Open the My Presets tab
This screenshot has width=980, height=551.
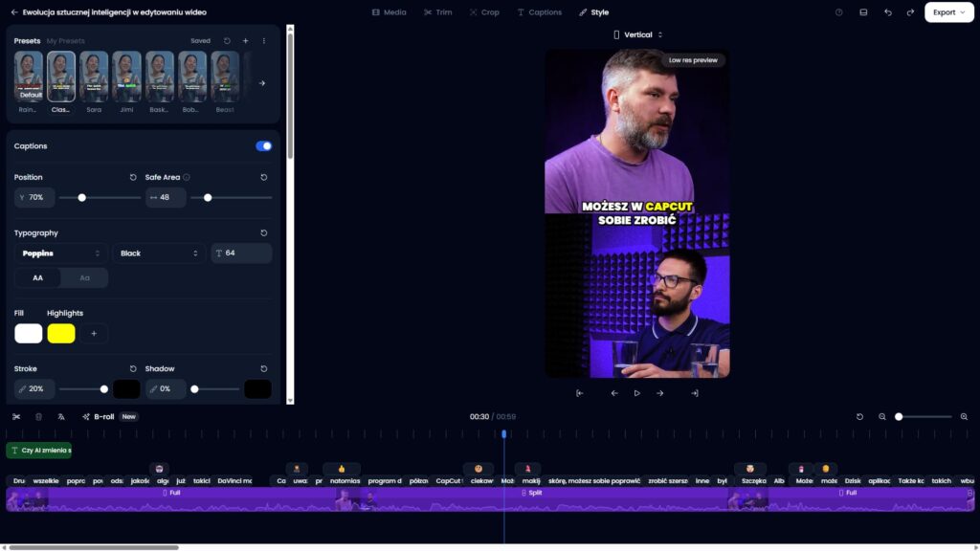(x=66, y=41)
